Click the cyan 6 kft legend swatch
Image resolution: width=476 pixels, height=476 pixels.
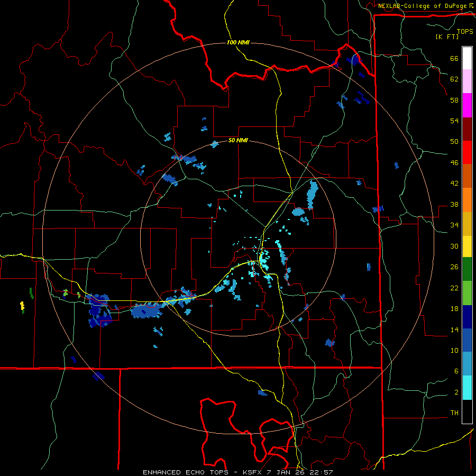(x=467, y=388)
